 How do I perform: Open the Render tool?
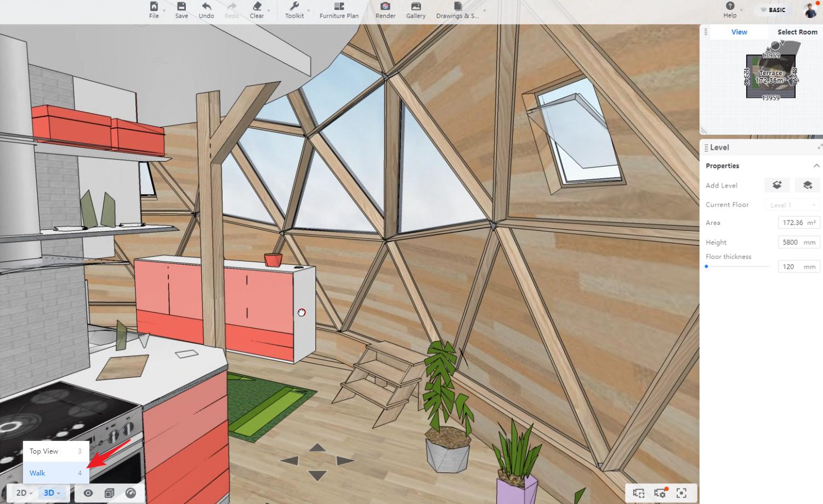[x=385, y=10]
